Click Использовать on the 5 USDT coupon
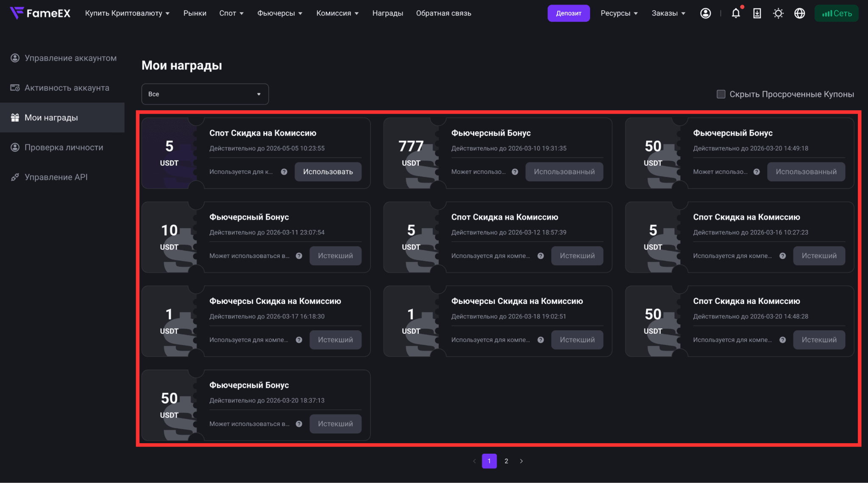The height and width of the screenshot is (483, 868). point(328,172)
